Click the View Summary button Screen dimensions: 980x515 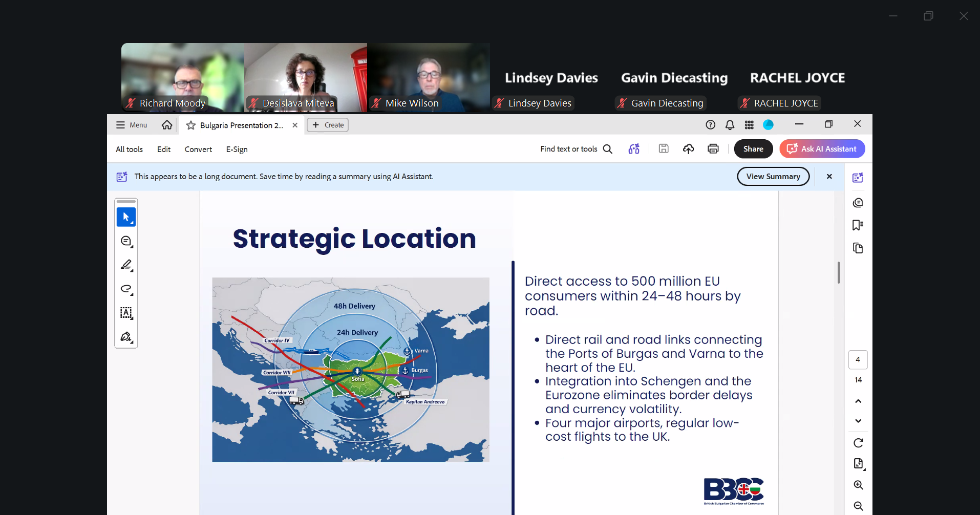pos(773,176)
